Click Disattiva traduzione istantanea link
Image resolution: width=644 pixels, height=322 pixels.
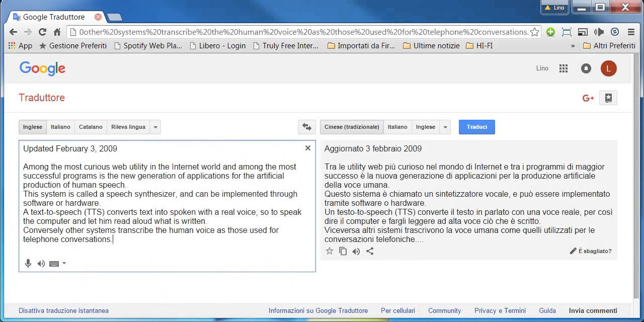tap(64, 310)
